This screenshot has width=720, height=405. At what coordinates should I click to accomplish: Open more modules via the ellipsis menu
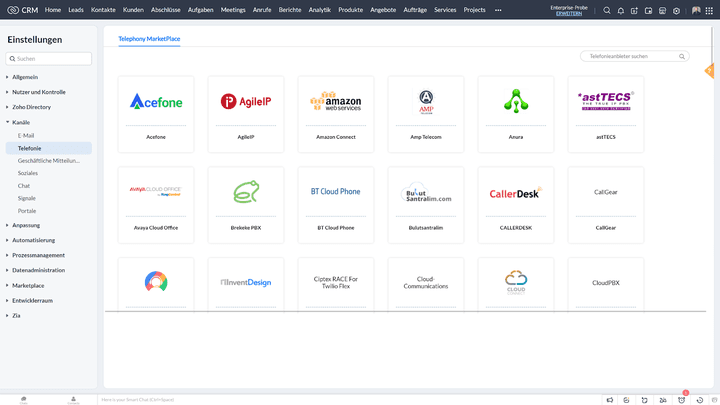pos(498,10)
